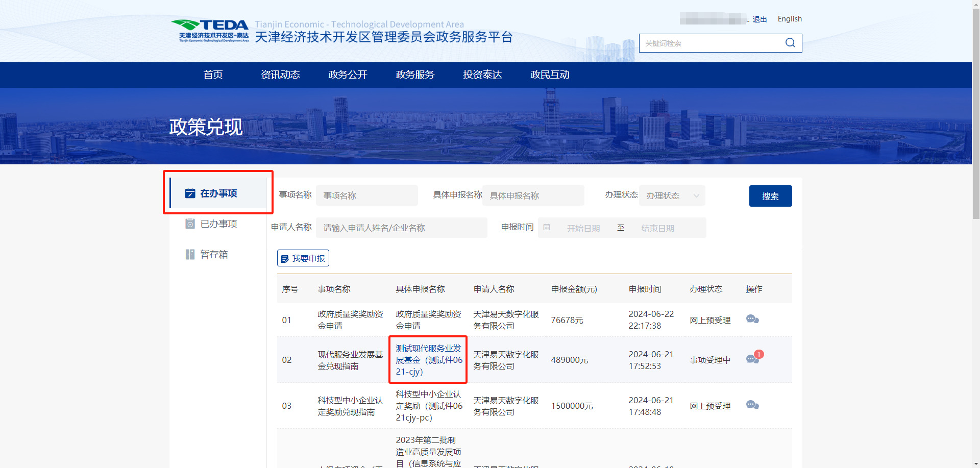Screen dimensions: 980x468
Task: Click 网上预受理 status in row 03
Action: tap(710, 406)
